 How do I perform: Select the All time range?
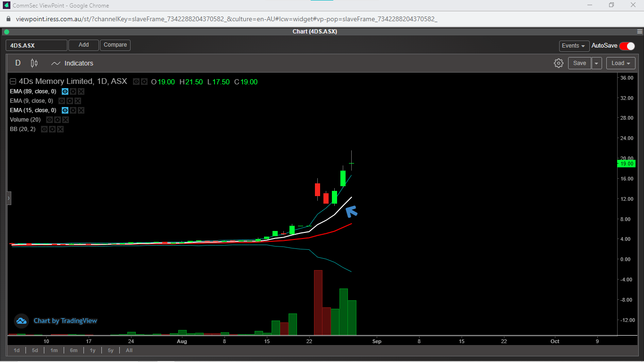[x=129, y=350]
